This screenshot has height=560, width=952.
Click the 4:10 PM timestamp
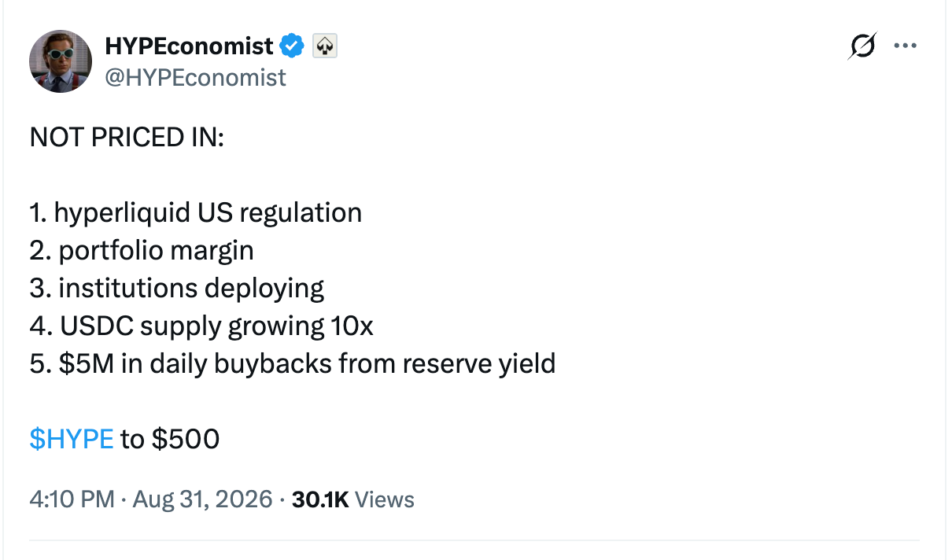pyautogui.click(x=72, y=499)
